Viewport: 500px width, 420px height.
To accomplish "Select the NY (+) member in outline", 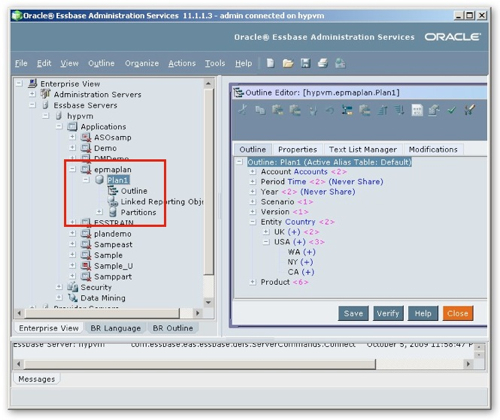I will 300,262.
